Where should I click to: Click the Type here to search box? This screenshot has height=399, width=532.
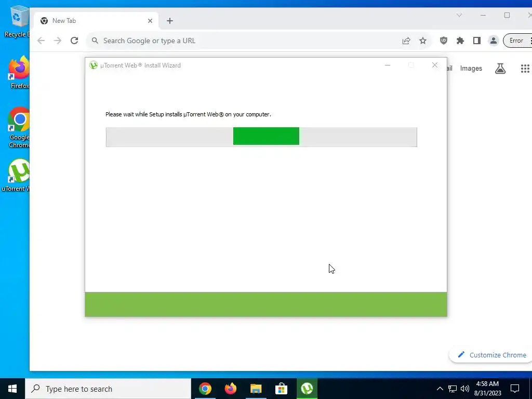point(108,389)
